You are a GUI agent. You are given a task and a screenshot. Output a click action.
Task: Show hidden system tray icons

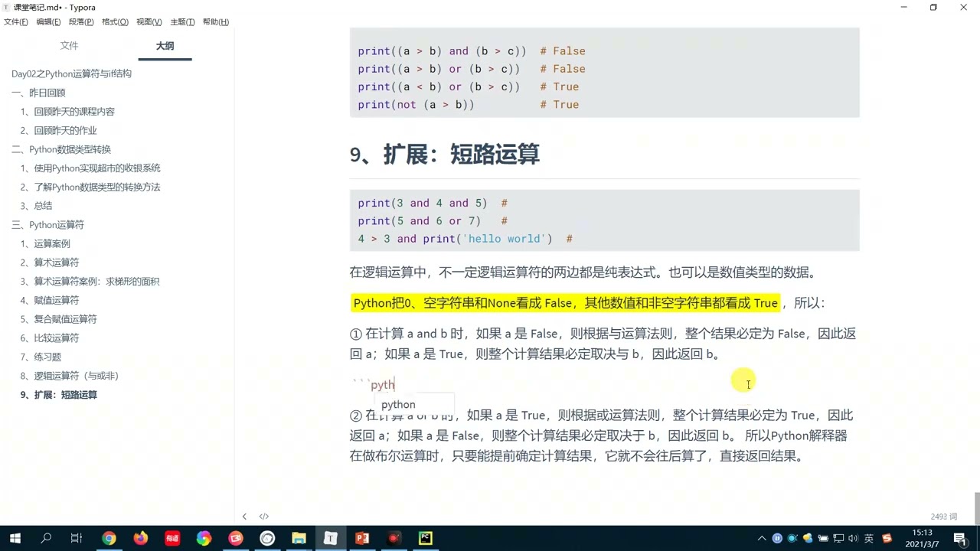coord(762,538)
